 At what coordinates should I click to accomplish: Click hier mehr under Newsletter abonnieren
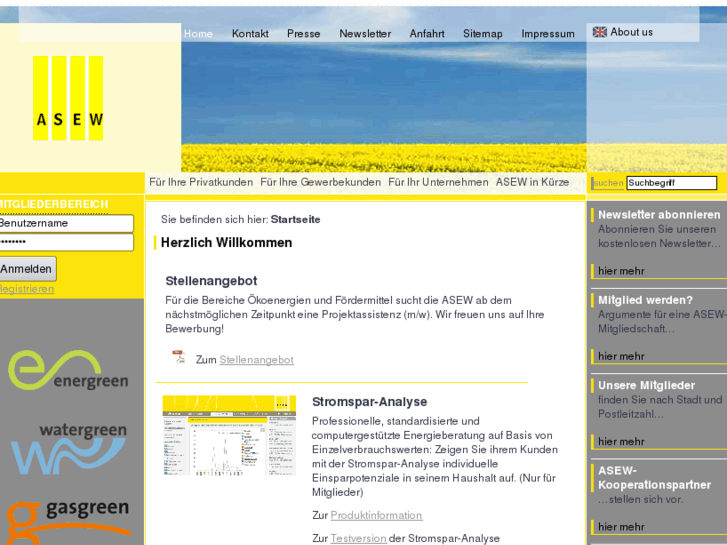621,271
